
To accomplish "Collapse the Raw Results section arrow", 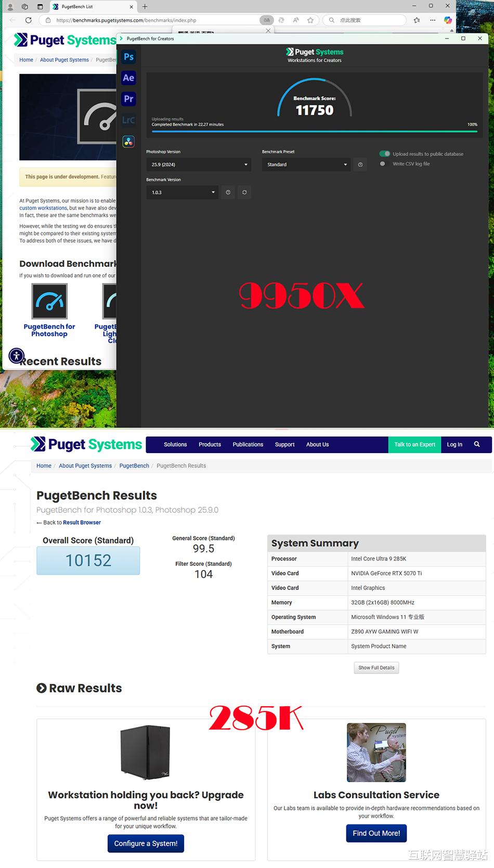I will pos(42,689).
